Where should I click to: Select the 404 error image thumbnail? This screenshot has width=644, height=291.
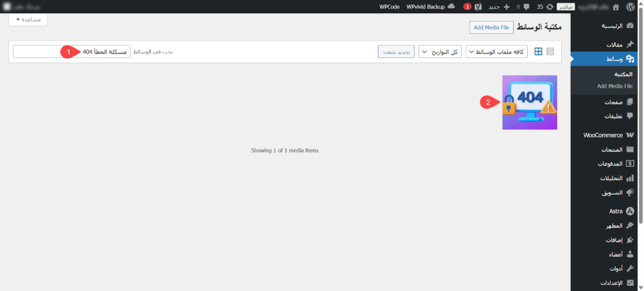point(530,102)
